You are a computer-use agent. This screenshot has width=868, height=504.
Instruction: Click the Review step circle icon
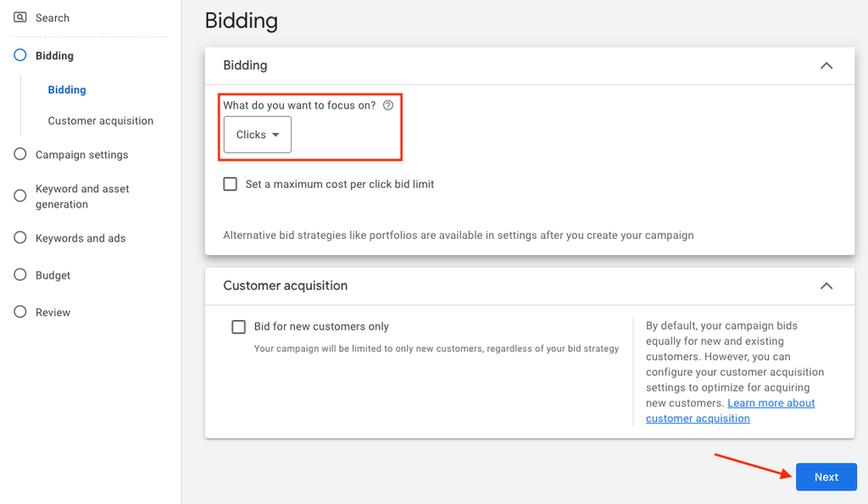click(x=20, y=312)
